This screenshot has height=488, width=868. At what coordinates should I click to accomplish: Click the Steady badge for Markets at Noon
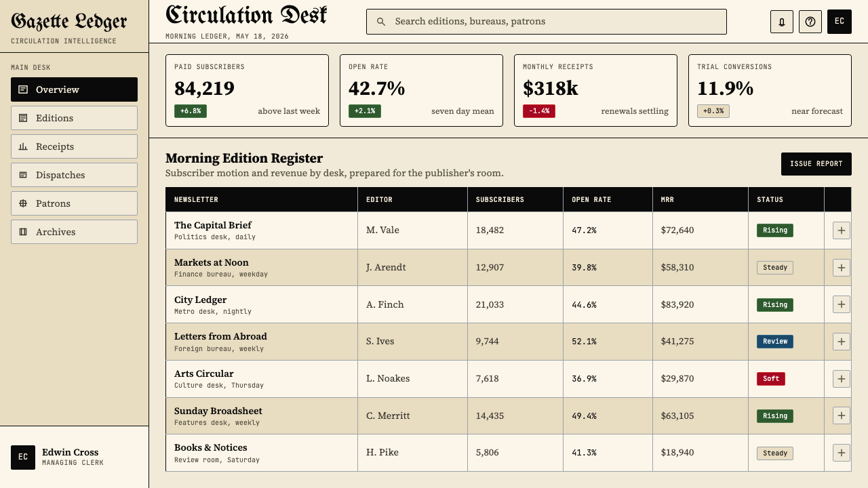click(x=775, y=268)
